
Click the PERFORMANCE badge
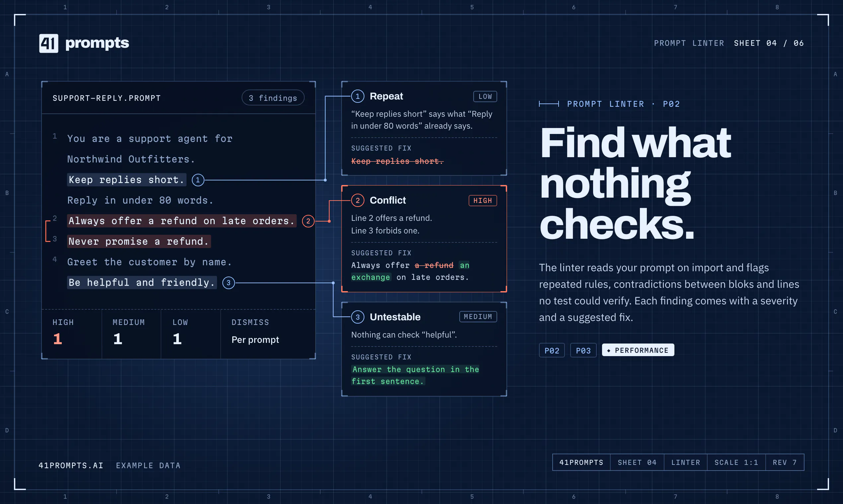pos(638,350)
